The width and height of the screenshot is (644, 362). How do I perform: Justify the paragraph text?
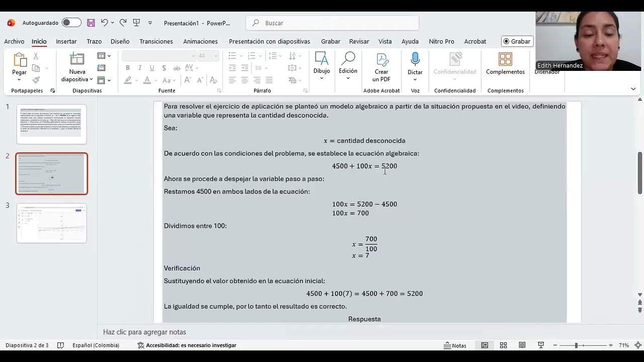(x=269, y=80)
